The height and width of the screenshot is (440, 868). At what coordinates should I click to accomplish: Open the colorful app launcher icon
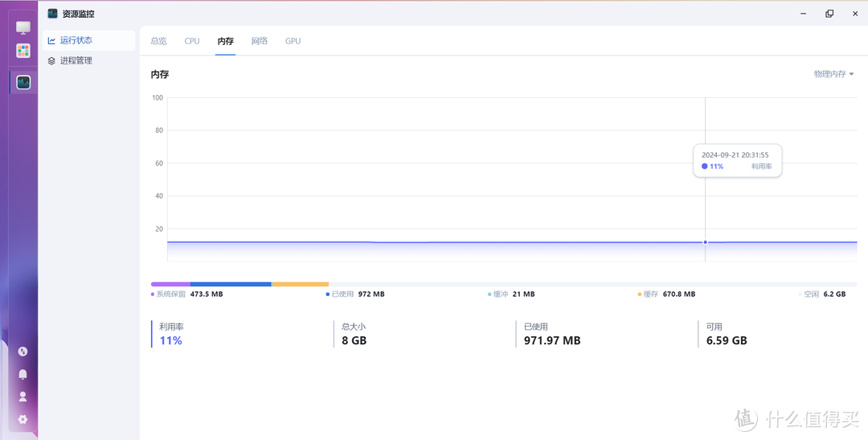coord(23,51)
